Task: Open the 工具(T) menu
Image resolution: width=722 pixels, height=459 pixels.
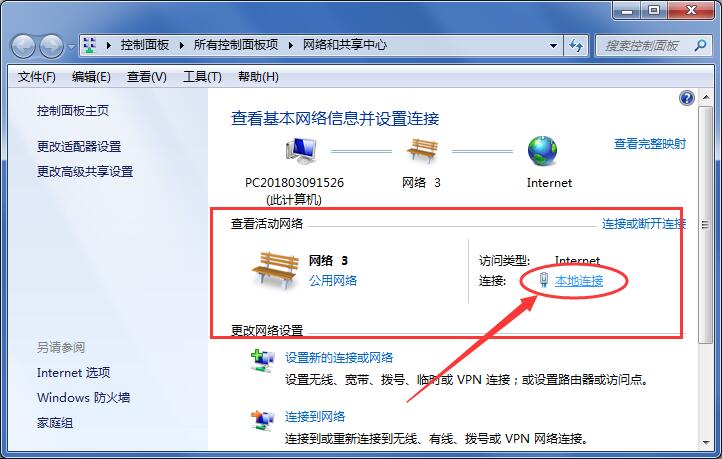Action: (x=202, y=77)
